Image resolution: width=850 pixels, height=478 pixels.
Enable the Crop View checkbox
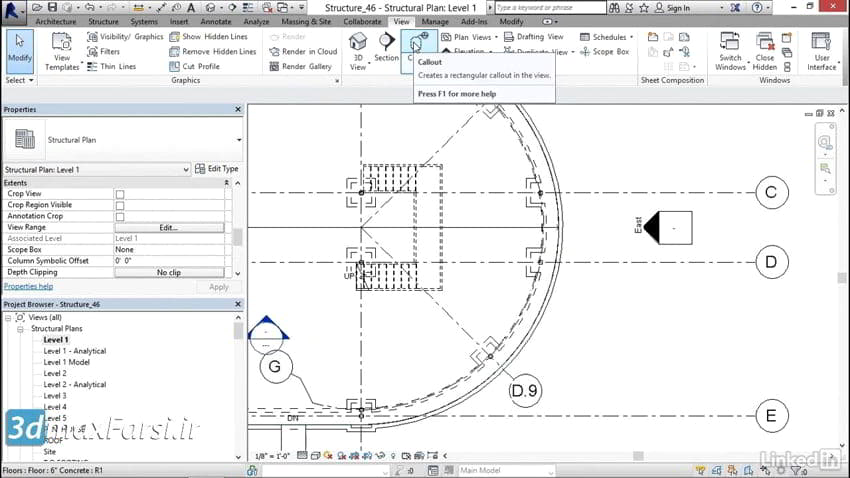(120, 194)
